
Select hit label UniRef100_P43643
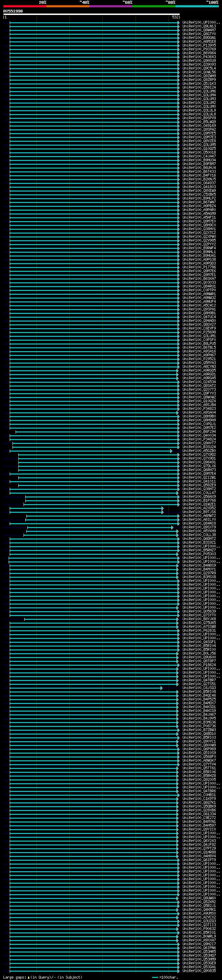pos(199,57)
